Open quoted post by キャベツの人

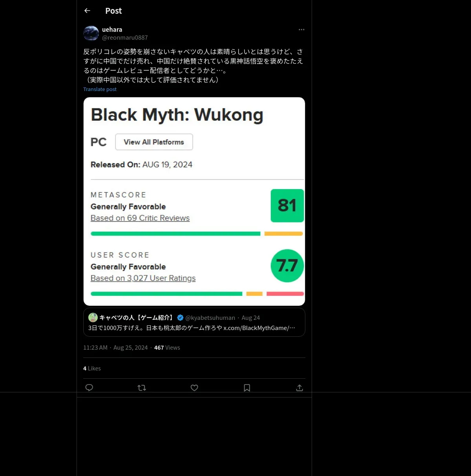tap(194, 322)
